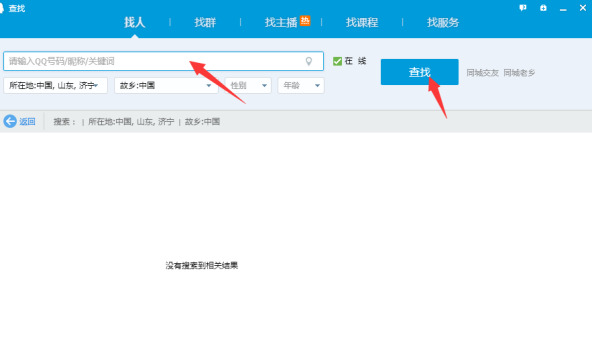Click the location pin icon in search box
The width and height of the screenshot is (592, 364).
(x=308, y=61)
